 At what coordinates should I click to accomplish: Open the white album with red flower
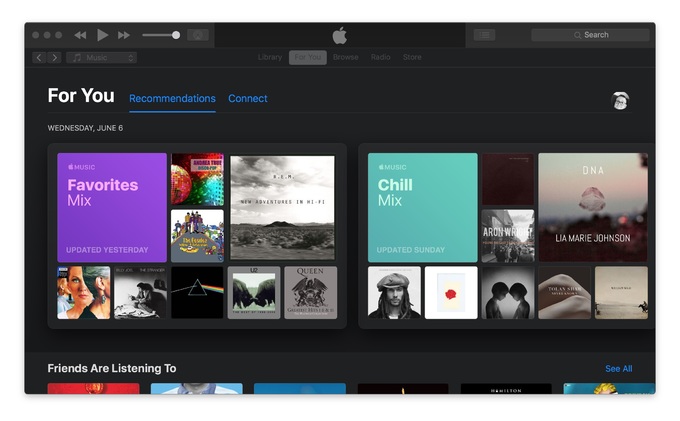[451, 293]
